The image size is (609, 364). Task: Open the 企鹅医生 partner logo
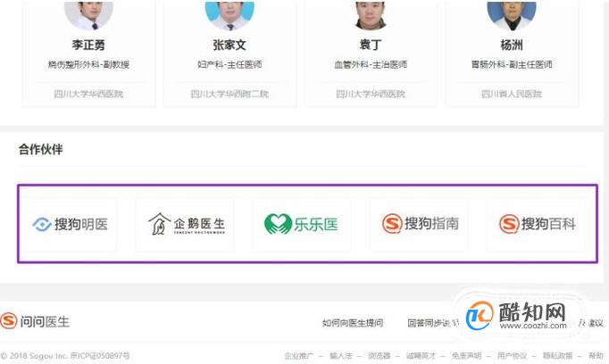pyautogui.click(x=186, y=224)
